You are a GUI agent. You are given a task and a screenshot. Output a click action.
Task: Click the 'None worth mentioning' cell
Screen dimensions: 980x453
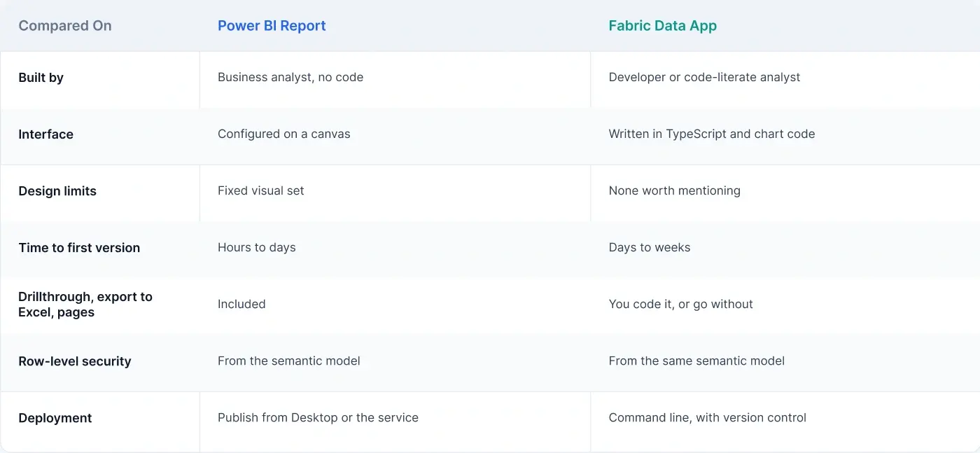(x=674, y=191)
